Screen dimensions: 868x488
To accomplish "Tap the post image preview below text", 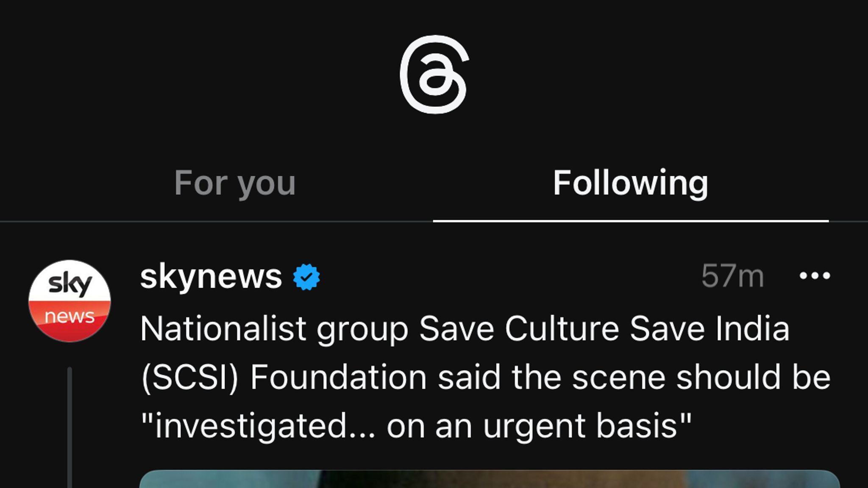I will click(x=489, y=479).
